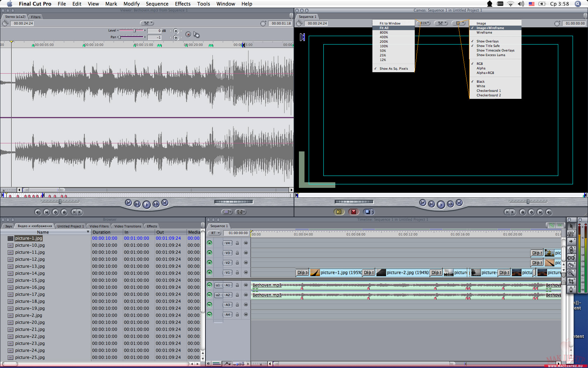Toggle clip overlays button at Timeline bottom
The image size is (588, 368).
pos(228,364)
